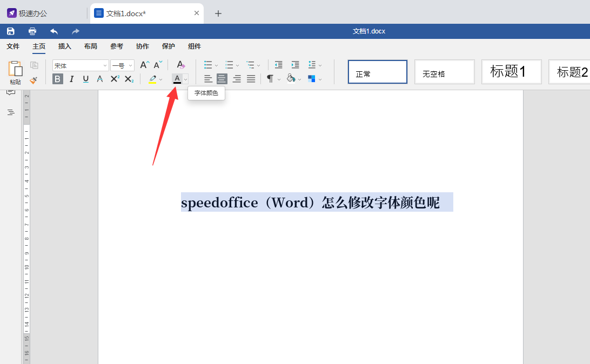Screen dimensions: 590x364
Task: Redo the last undone action
Action: [76, 31]
